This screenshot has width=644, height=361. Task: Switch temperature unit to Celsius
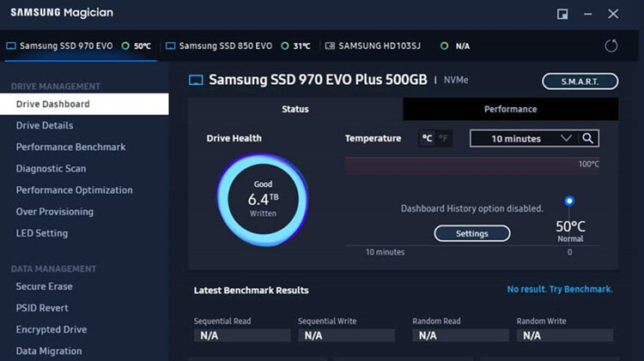click(x=427, y=138)
